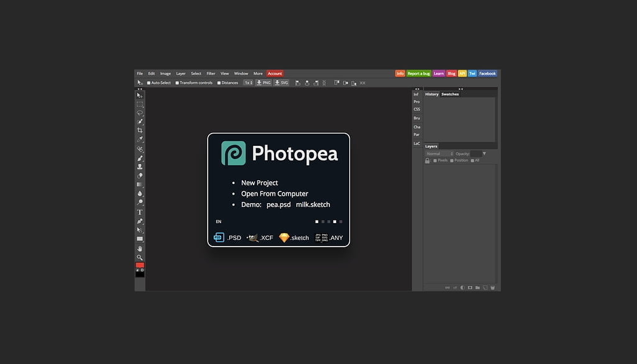This screenshot has height=364, width=637.
Task: Click the add mask icon in Layers panel
Action: pyautogui.click(x=470, y=288)
